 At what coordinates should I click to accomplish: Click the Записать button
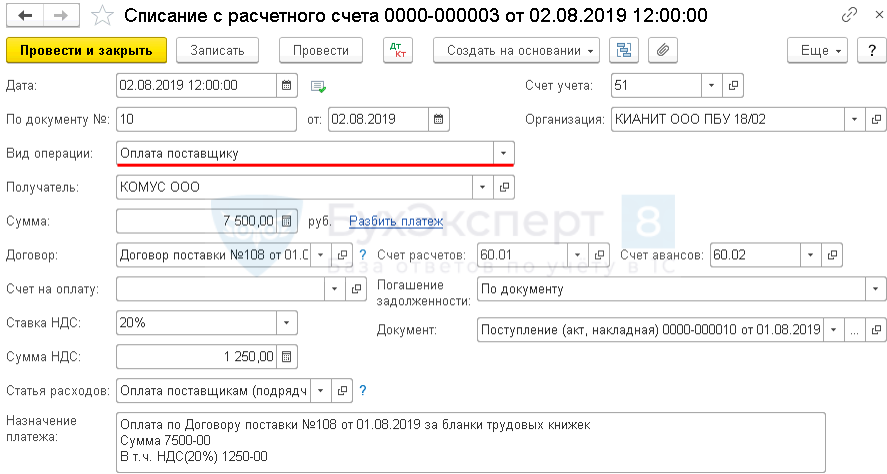[217, 50]
